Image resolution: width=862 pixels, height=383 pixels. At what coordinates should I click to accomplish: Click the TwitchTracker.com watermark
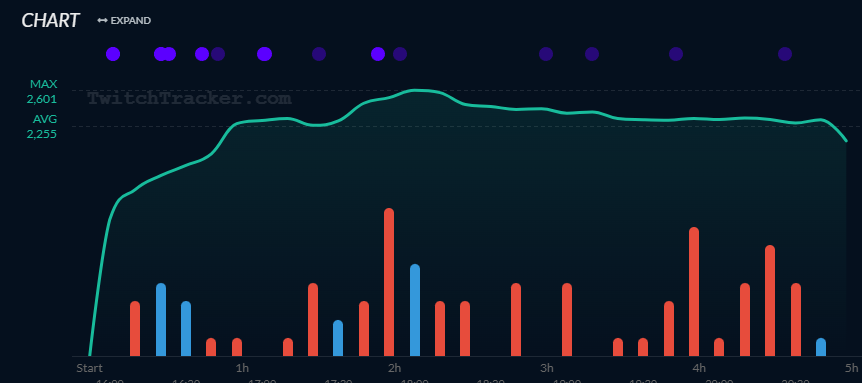pos(189,98)
